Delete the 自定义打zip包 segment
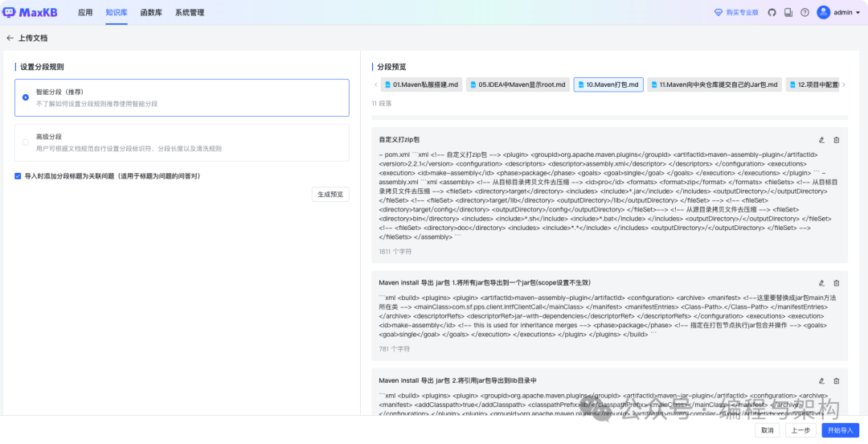 point(837,140)
